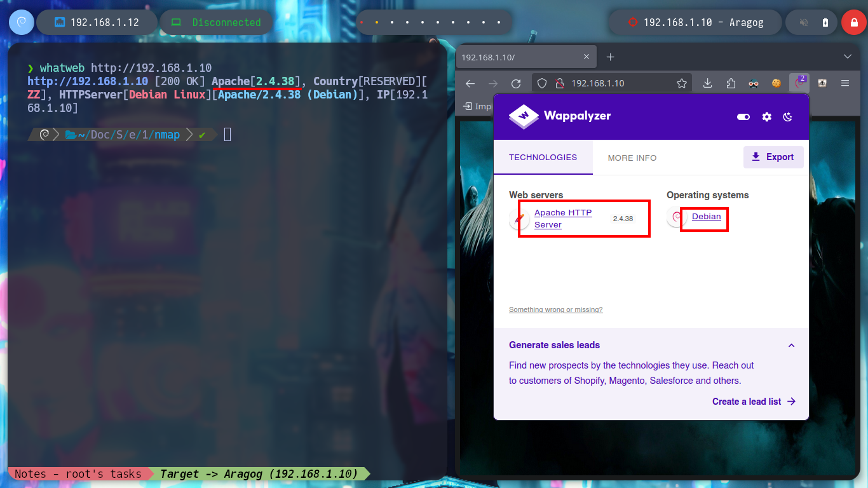
Task: Open a new browser tab
Action: 610,57
